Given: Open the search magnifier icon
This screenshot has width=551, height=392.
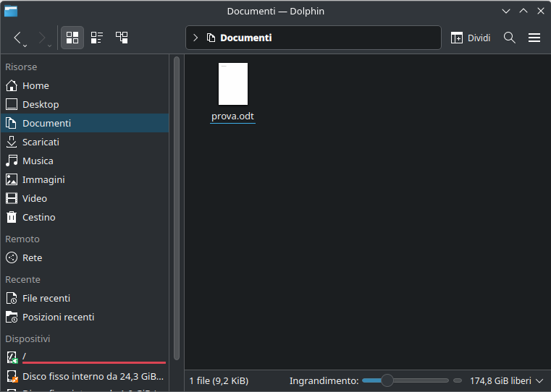Looking at the screenshot, I should click(510, 38).
